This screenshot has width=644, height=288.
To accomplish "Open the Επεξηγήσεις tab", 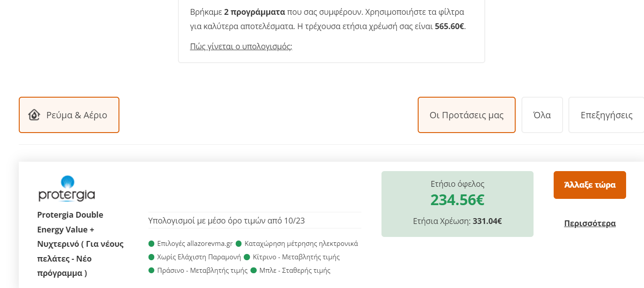I will [x=606, y=115].
